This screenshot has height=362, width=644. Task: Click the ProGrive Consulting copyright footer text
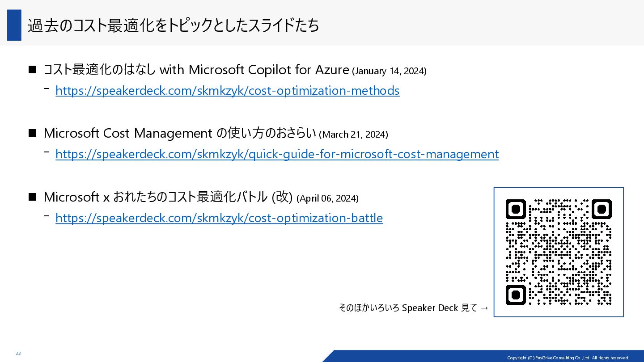pyautogui.click(x=568, y=358)
